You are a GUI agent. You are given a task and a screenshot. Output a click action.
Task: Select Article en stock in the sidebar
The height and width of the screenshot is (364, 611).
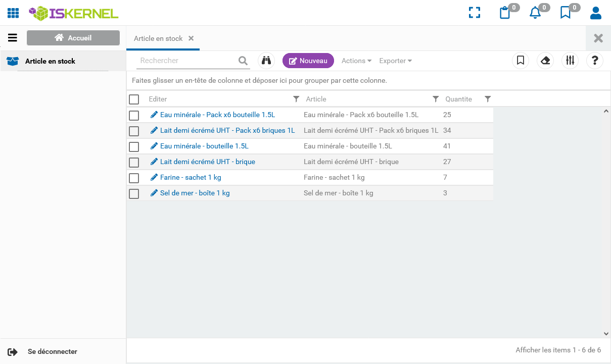(x=50, y=61)
